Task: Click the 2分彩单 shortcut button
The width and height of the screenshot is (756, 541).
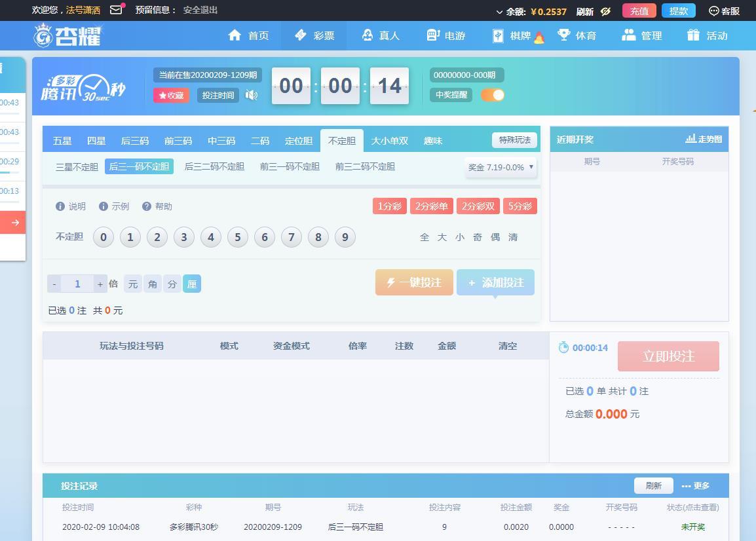Action: [432, 206]
